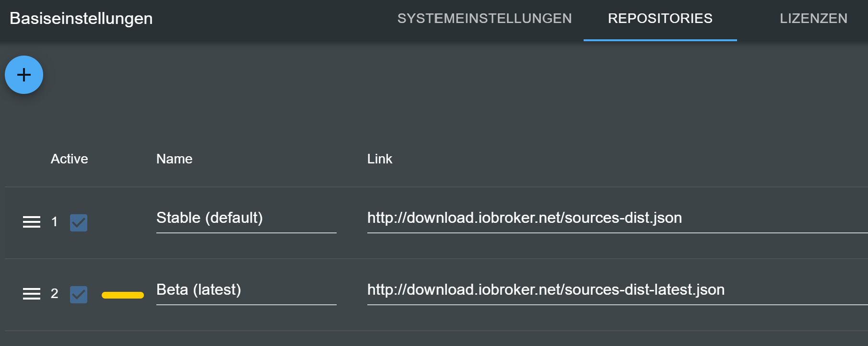Click the Active column header
Viewport: 868px width, 346px height.
pos(70,159)
